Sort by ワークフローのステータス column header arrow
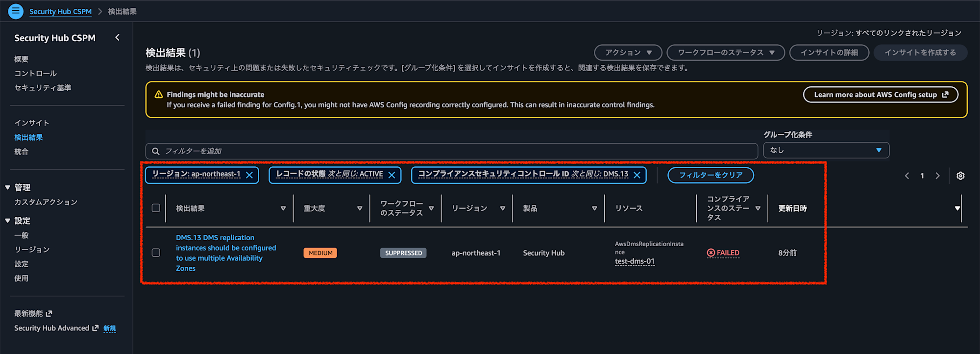The height and width of the screenshot is (354, 980). 431,208
